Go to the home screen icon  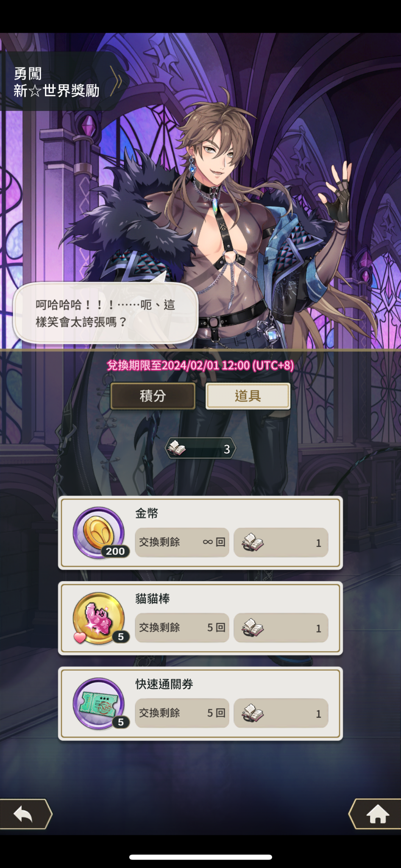click(376, 814)
